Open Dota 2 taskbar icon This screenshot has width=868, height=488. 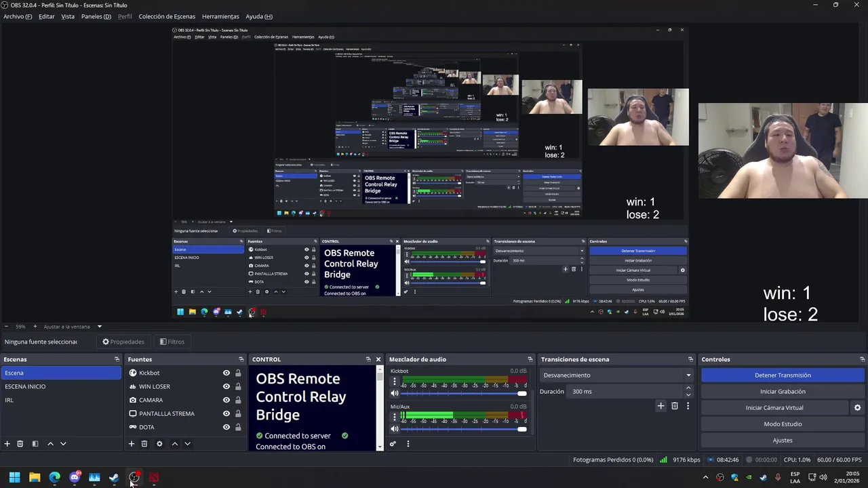154,478
